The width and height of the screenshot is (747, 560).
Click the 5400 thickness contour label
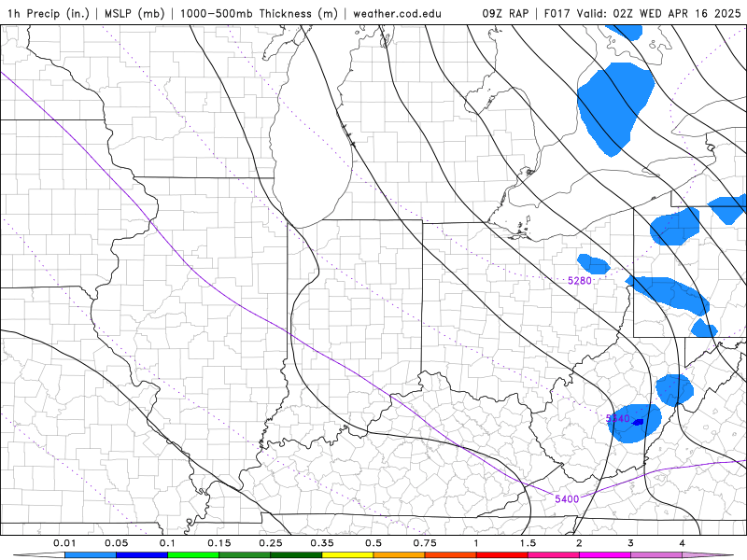coord(567,498)
